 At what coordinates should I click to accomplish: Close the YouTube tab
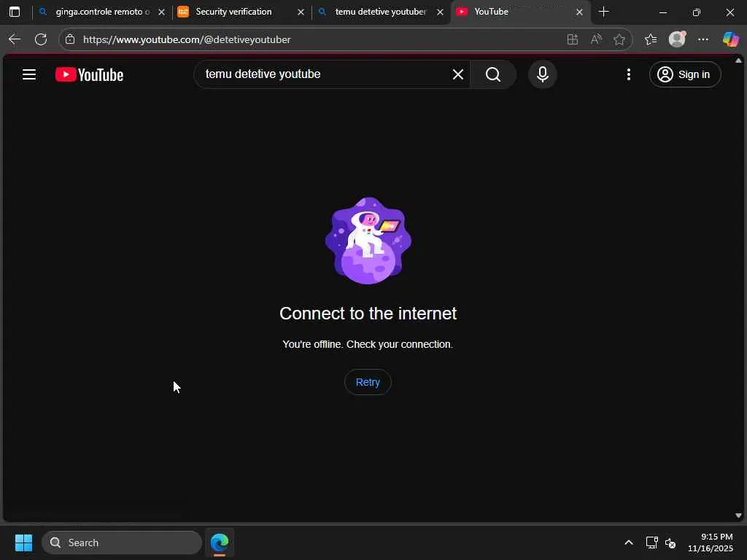(579, 12)
